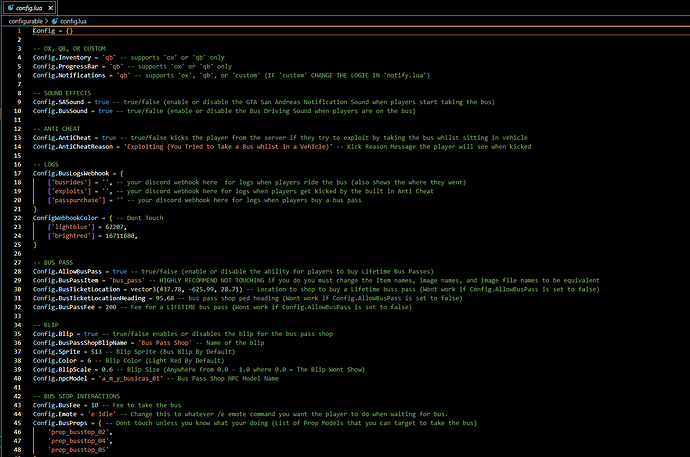
Task: Click the '-- ANTI CHEAT' comment
Action: click(56, 129)
